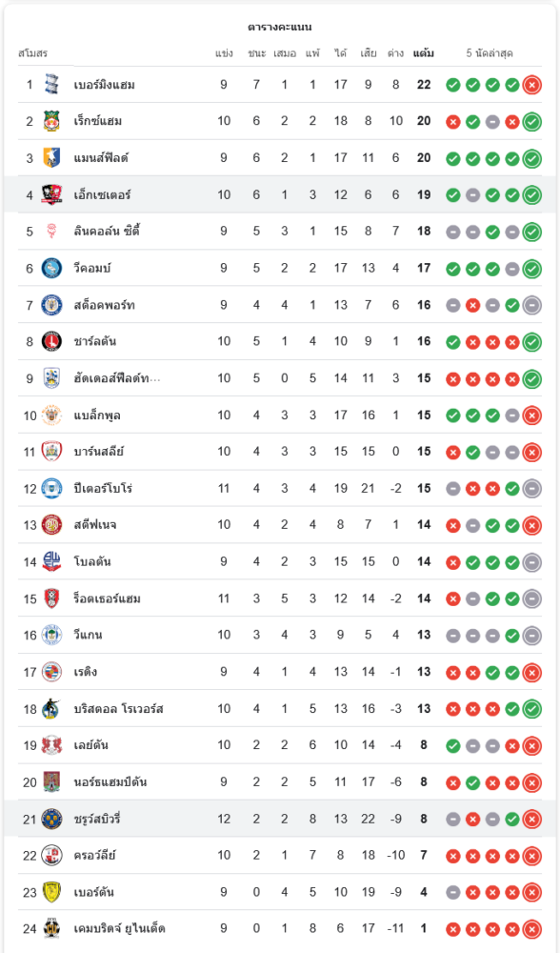This screenshot has width=560, height=953.
Task: Click the แต้ม points column header
Action: tap(424, 53)
